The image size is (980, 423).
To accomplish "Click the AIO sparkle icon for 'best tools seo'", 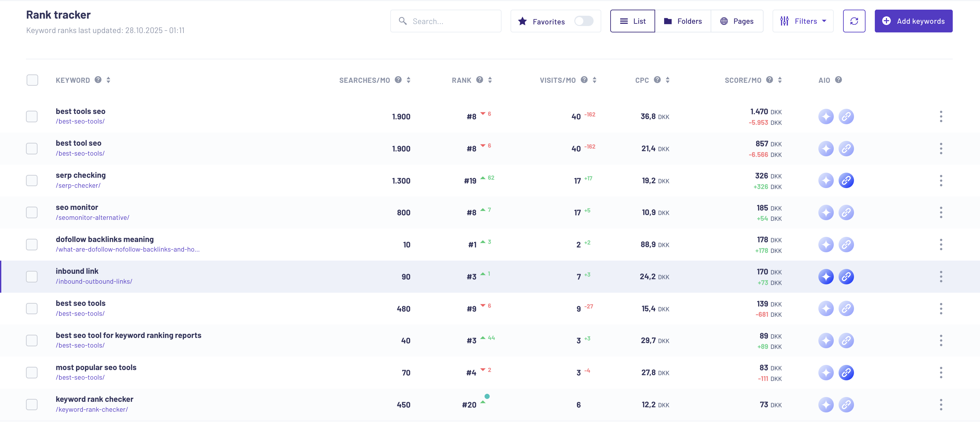I will (x=826, y=117).
